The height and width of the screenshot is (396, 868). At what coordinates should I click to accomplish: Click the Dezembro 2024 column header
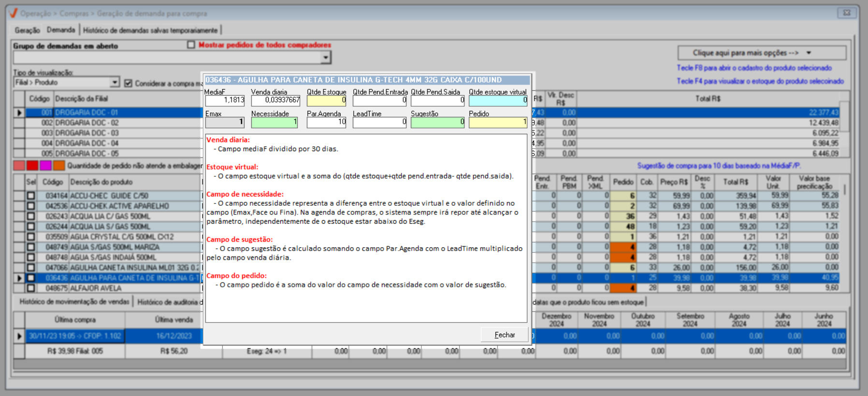coord(556,320)
